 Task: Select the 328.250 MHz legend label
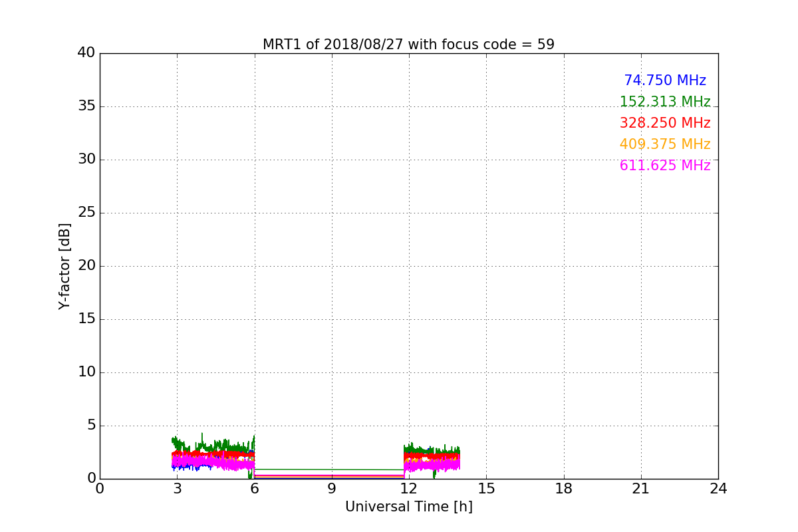(665, 123)
